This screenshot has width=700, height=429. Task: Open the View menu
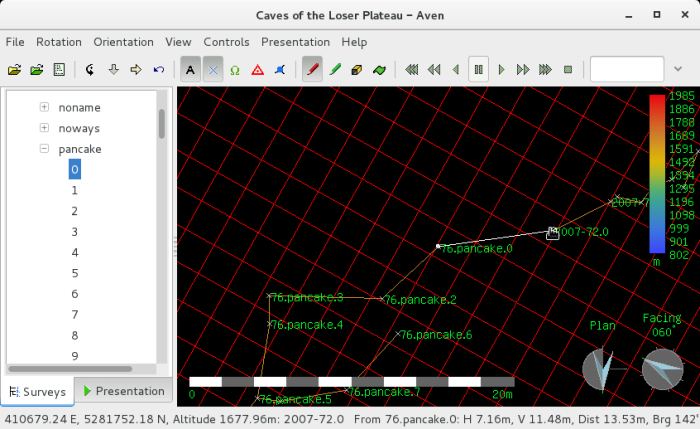point(178,42)
